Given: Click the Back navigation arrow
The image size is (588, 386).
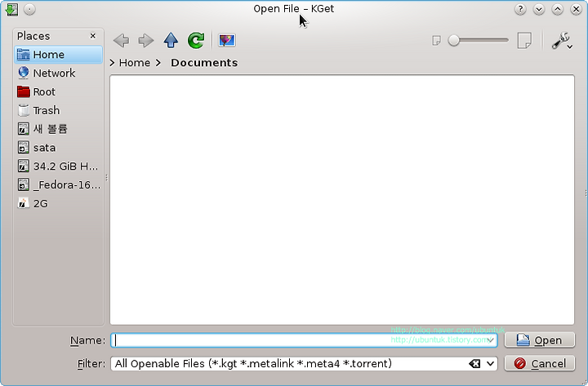Looking at the screenshot, I should [x=121, y=40].
